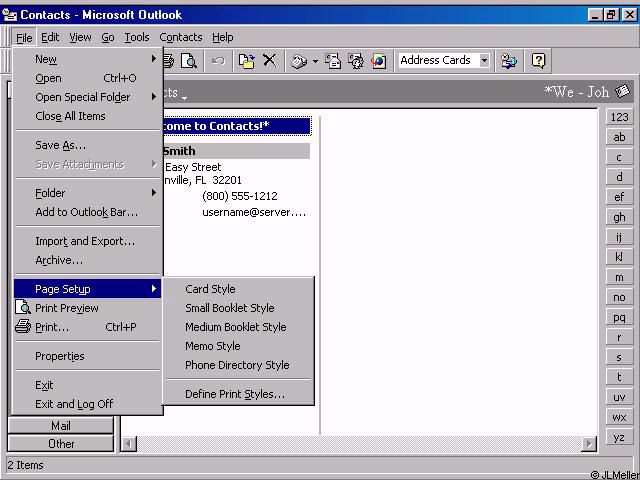The image size is (640, 480).
Task: Click the New Meeting with Contact icon
Action: [356, 61]
